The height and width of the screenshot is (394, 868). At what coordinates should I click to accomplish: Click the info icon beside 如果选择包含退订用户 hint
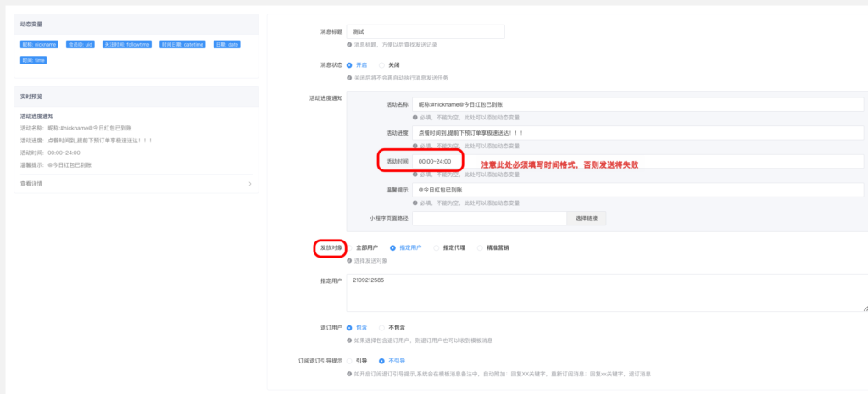pos(349,341)
